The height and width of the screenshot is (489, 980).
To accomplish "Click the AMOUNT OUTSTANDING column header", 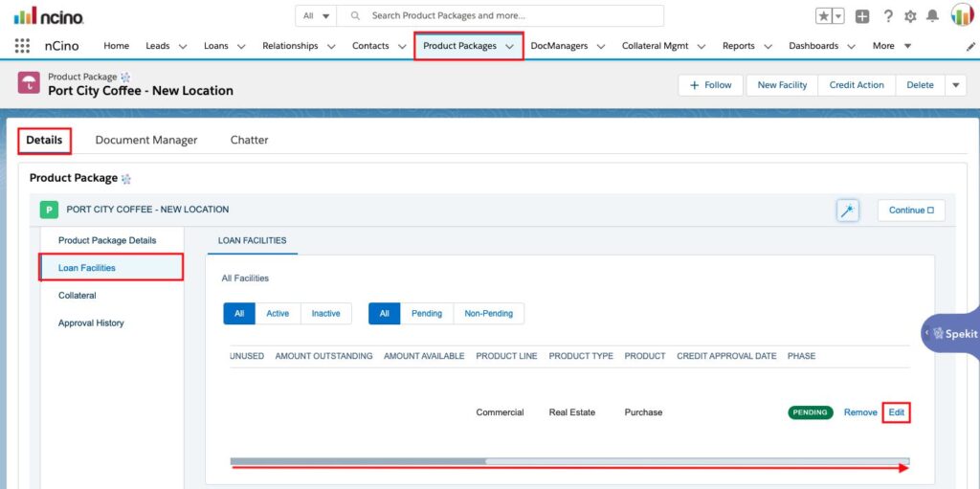I will 323,356.
